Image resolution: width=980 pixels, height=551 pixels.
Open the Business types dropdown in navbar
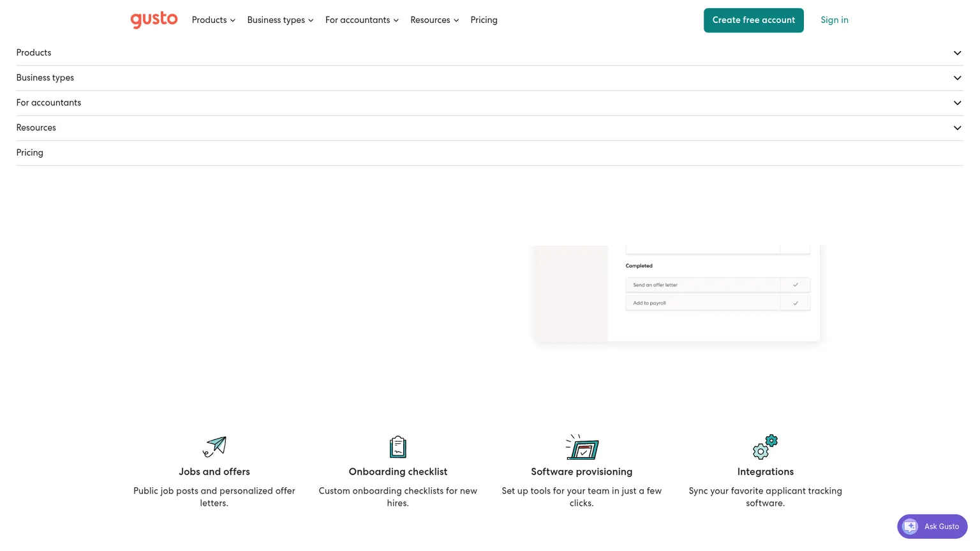(280, 20)
